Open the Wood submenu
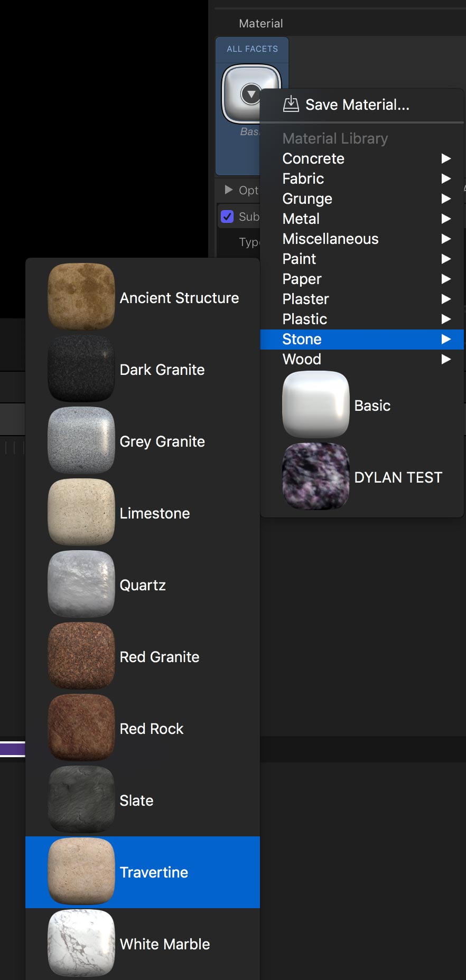Viewport: 466px width, 980px height. [362, 359]
